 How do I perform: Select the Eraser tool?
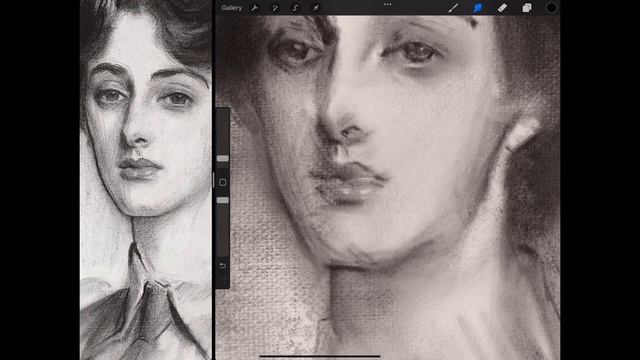click(x=502, y=8)
